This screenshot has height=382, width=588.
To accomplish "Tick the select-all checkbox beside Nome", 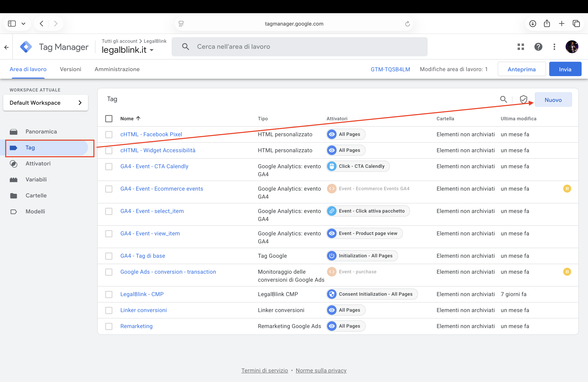I will pos(109,119).
